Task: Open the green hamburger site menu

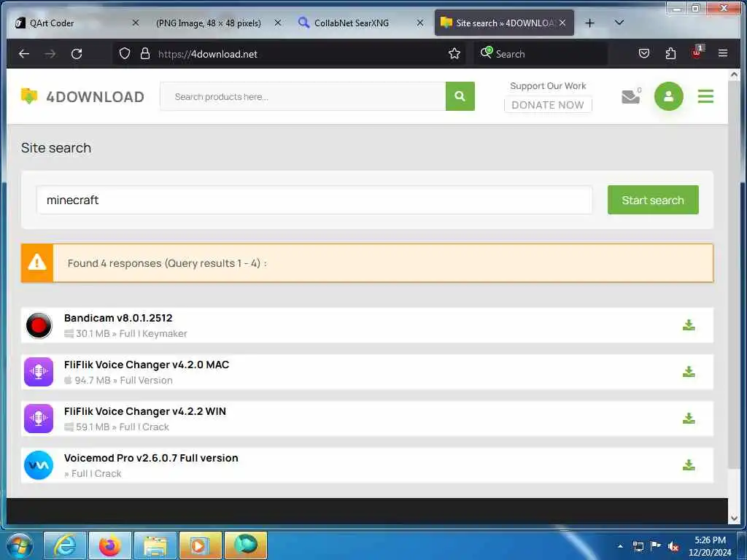Action: pos(705,96)
